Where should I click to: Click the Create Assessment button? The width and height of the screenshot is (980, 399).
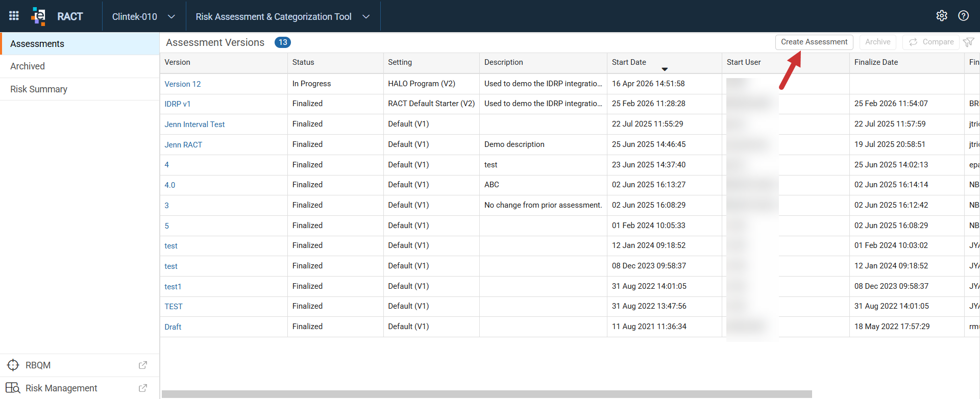pos(814,42)
